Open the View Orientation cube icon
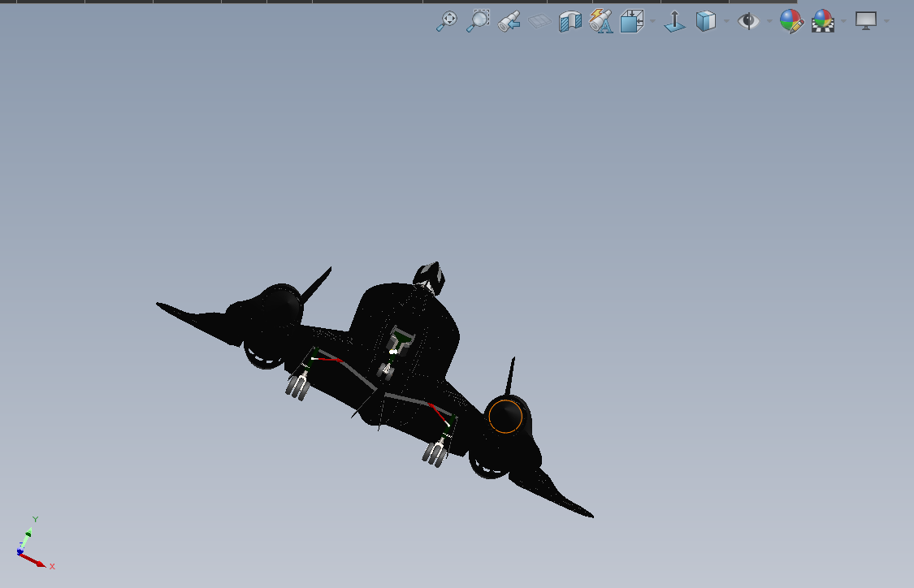The height and width of the screenshot is (588, 914). (632, 22)
